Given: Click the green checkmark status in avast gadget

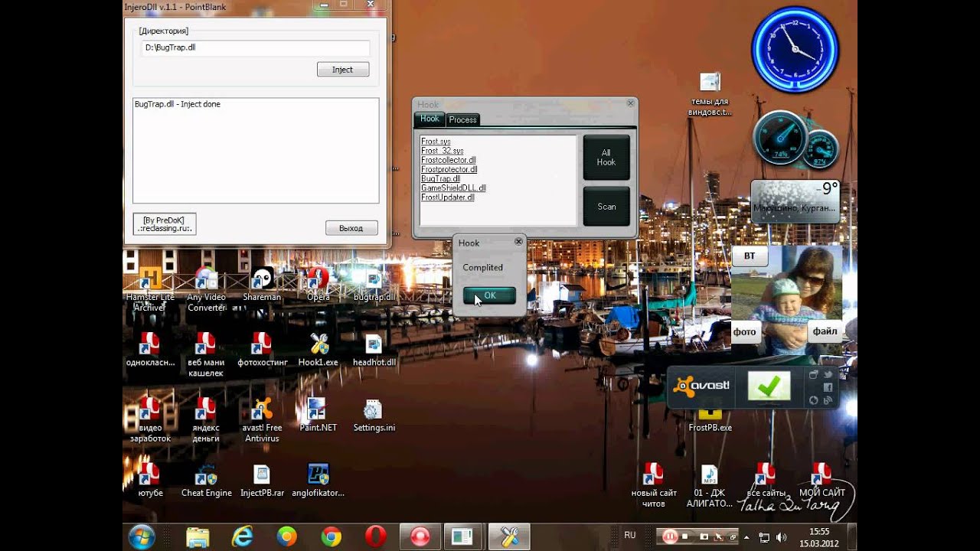Looking at the screenshot, I should [769, 386].
